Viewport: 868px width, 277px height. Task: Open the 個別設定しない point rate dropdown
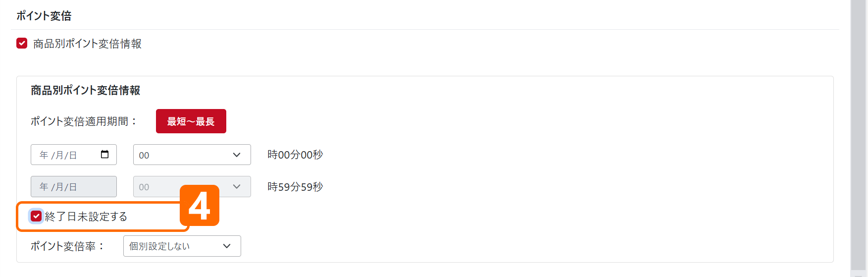click(182, 246)
